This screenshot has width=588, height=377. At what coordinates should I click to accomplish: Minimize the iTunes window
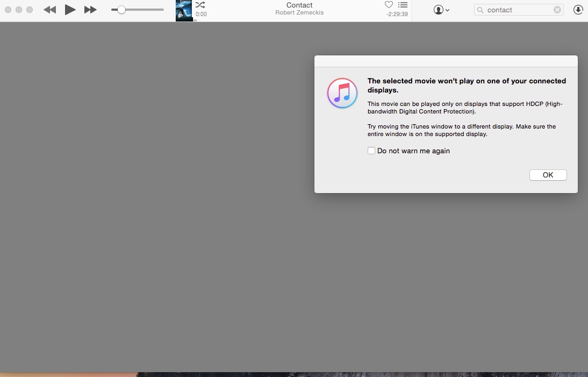19,10
